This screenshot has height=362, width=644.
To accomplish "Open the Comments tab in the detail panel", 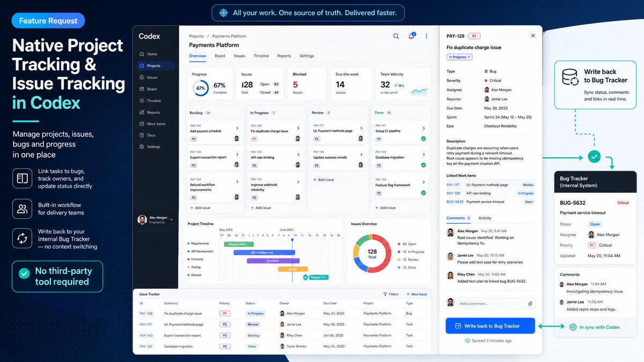I will (x=458, y=218).
